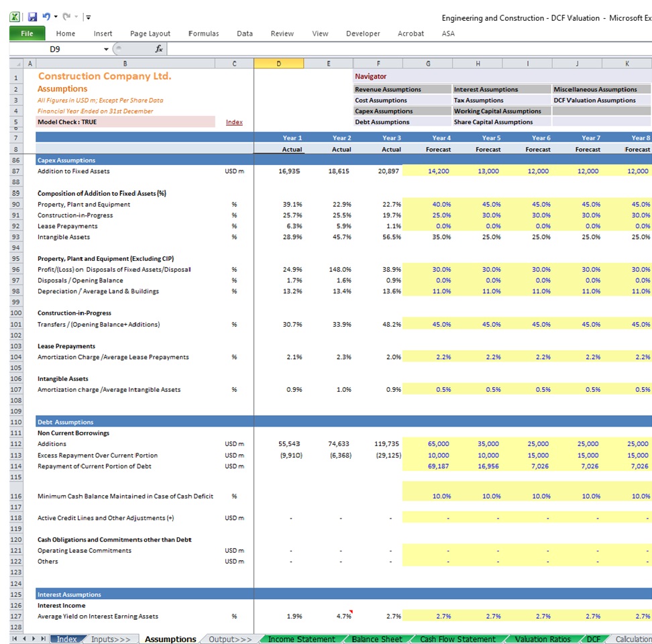Open the Review ribbon tab
This screenshot has height=644, width=652.
click(x=282, y=34)
